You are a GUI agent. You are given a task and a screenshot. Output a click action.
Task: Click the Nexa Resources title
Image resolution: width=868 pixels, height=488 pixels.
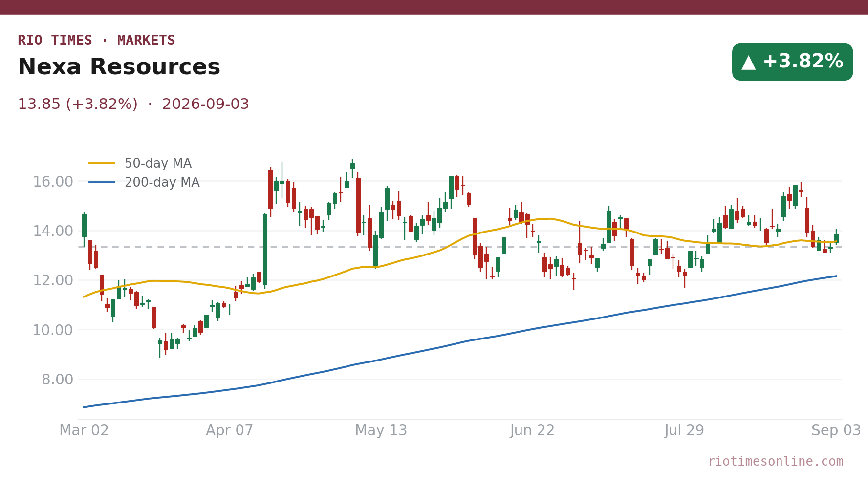coord(119,67)
